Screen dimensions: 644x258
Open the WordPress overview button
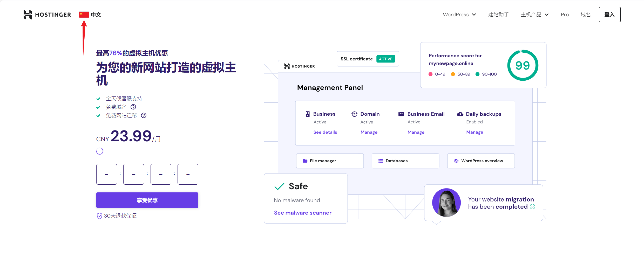tap(481, 161)
